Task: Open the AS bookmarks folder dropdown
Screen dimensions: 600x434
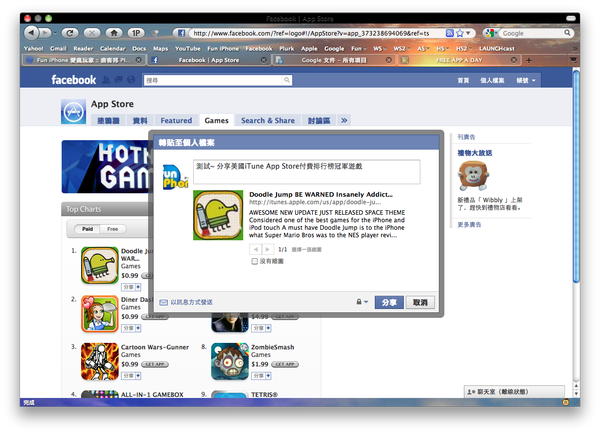Action: (x=423, y=49)
